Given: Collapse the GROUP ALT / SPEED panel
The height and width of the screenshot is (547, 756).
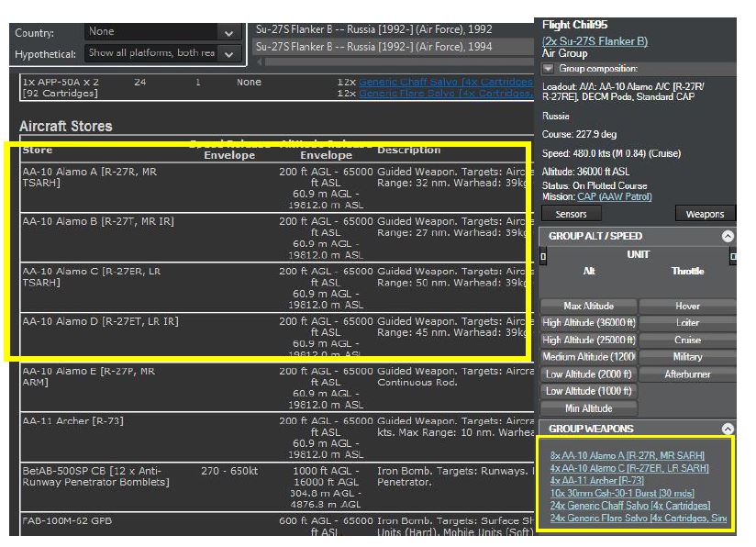Looking at the screenshot, I should pos(728,236).
